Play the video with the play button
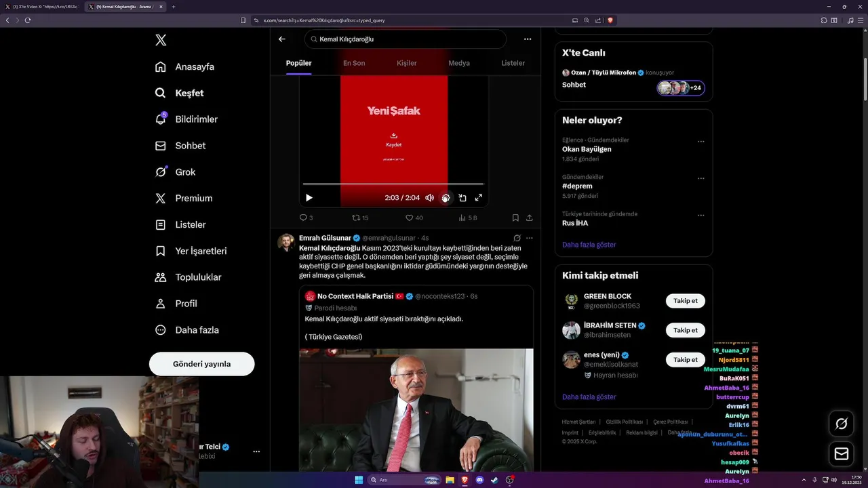This screenshot has width=868, height=488. (309, 198)
